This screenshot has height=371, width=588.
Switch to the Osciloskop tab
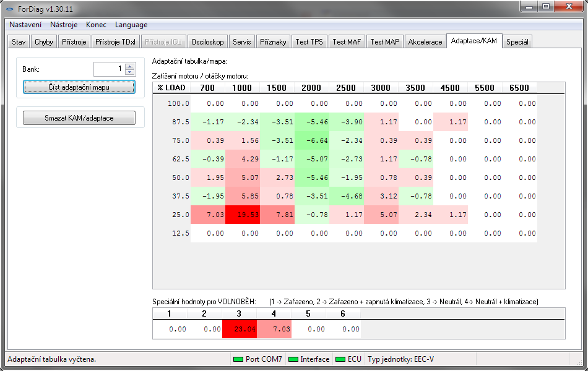(207, 42)
